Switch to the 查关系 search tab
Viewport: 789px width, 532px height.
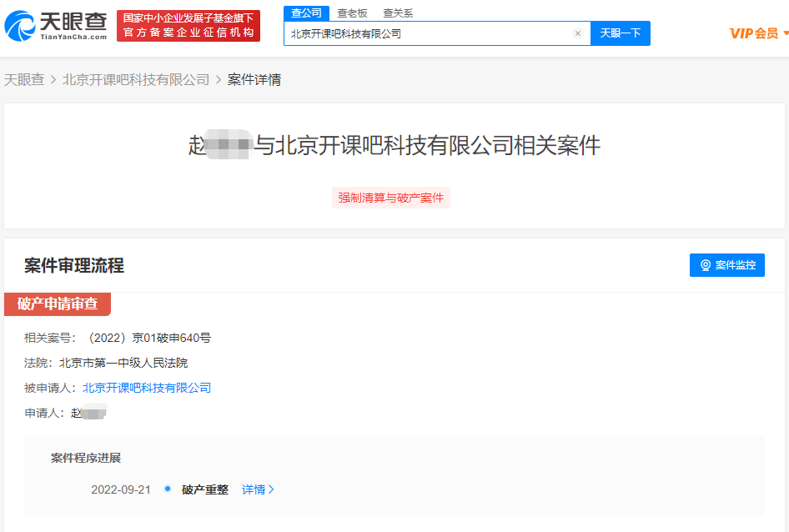point(398,13)
